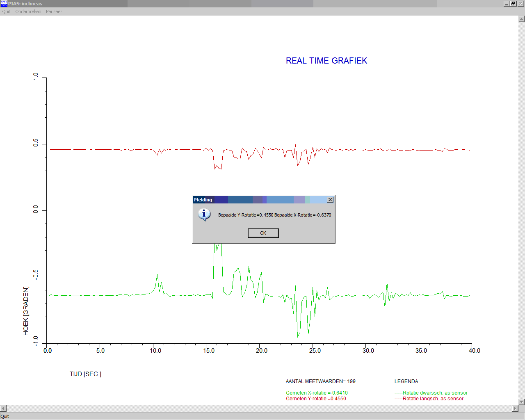Image resolution: width=525 pixels, height=420 pixels.
Task: Close the Melding dialog with X
Action: (330, 200)
